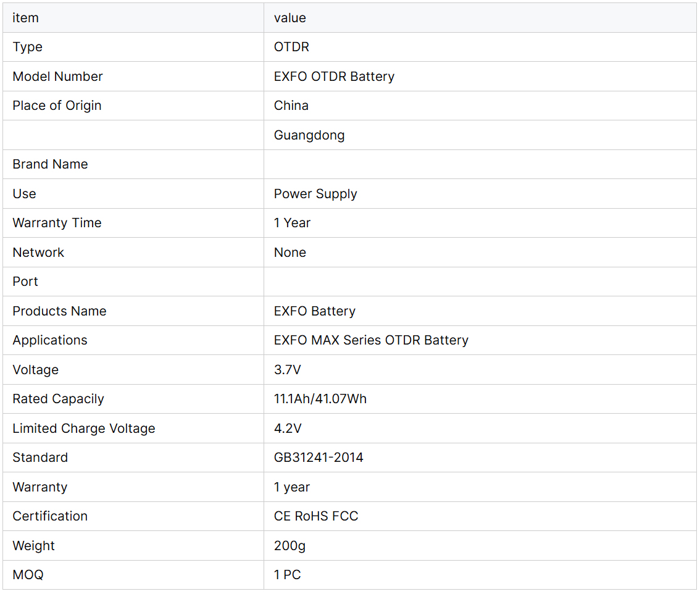Viewport: 700px width, 594px height.
Task: Click the 'Warranty Time' row label
Action: (57, 223)
